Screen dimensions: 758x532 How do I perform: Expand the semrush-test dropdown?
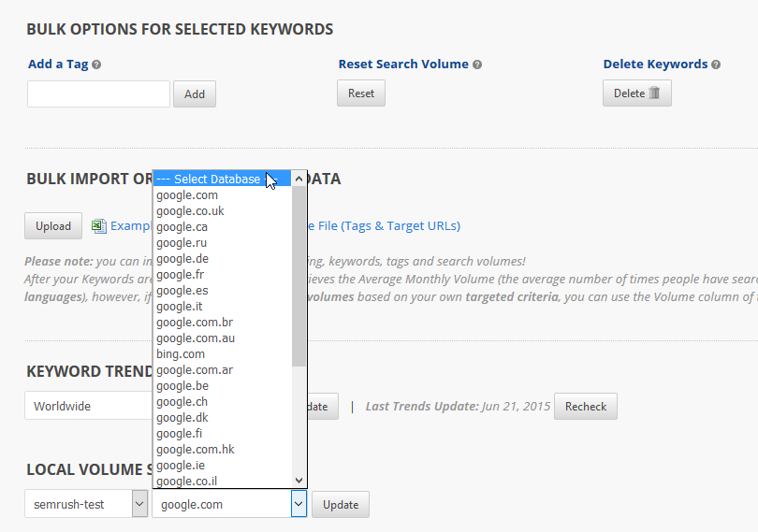coord(139,505)
